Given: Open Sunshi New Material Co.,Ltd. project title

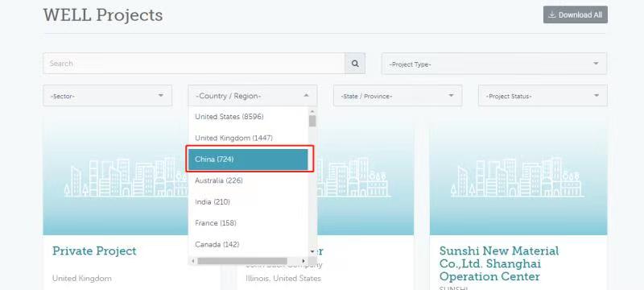Looking at the screenshot, I should [x=499, y=263].
